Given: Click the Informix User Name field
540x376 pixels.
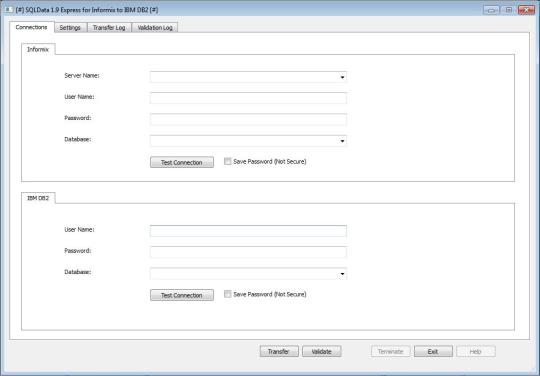Looking at the screenshot, I should (x=248, y=98).
